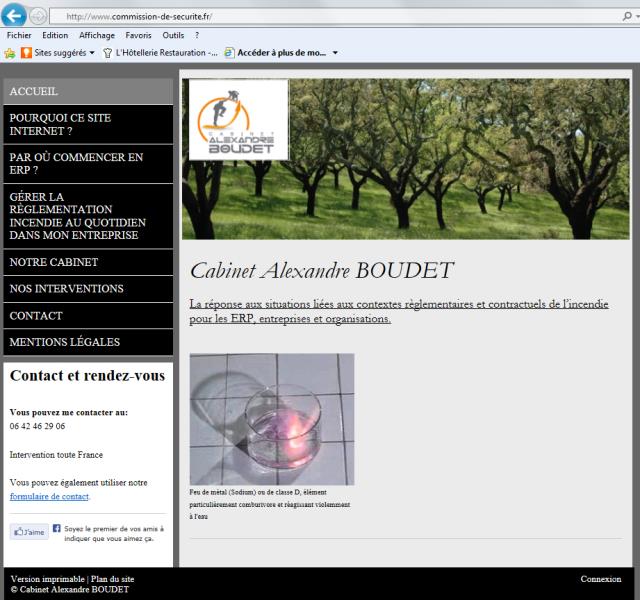Click the browser forward arrow button
The image size is (640, 600).
click(x=38, y=16)
